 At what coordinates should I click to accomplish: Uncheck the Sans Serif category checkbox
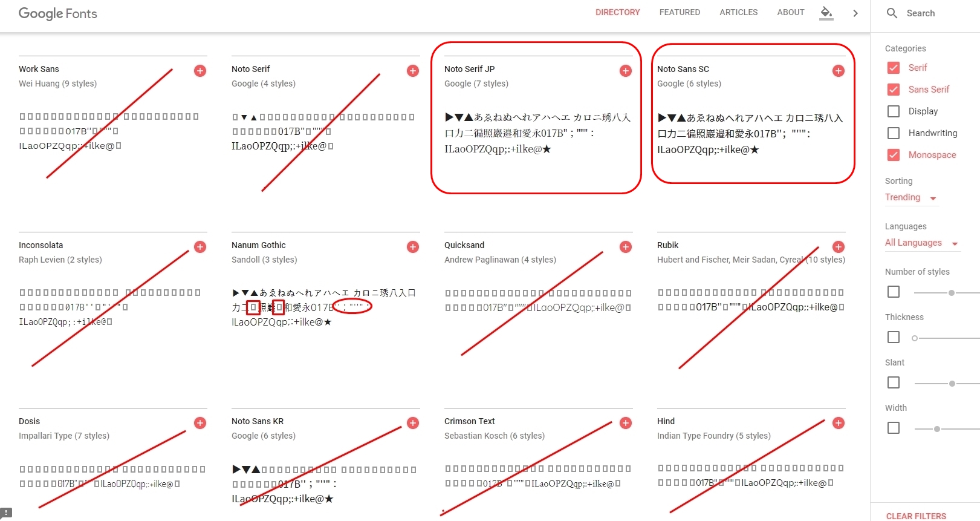click(x=894, y=90)
